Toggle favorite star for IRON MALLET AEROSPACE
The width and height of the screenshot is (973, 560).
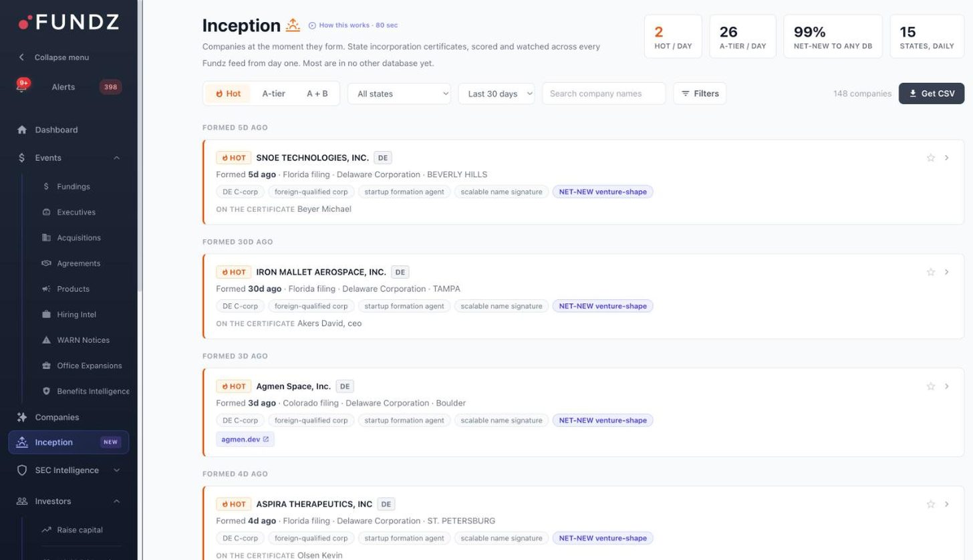[x=930, y=272]
